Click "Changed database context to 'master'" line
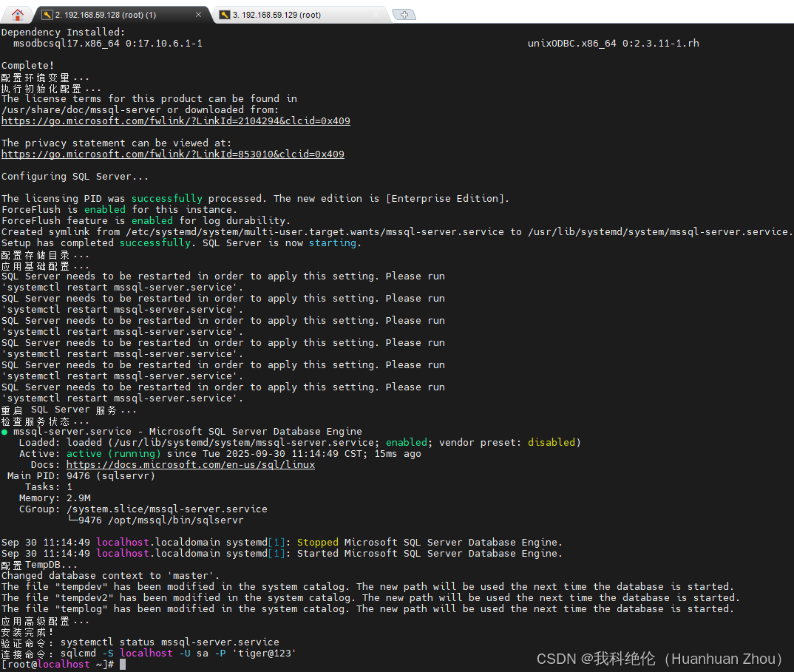Viewport: 794px width, 672px height. point(110,576)
